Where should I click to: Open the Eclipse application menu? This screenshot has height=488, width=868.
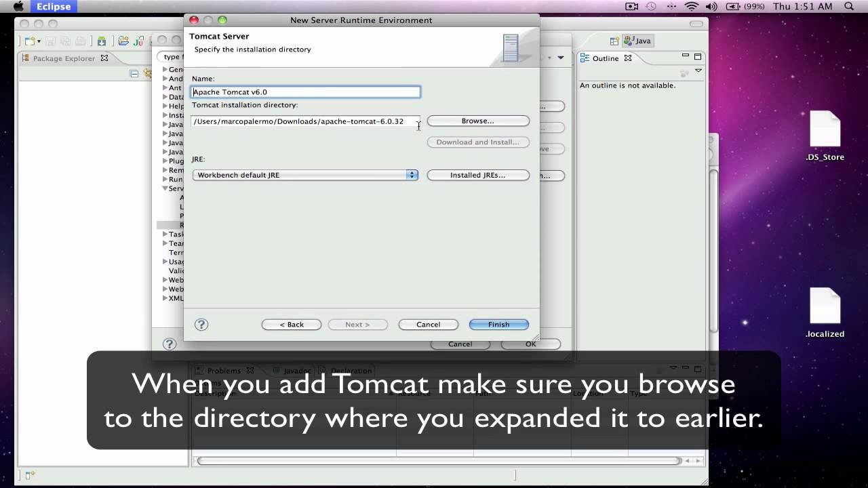click(54, 6)
